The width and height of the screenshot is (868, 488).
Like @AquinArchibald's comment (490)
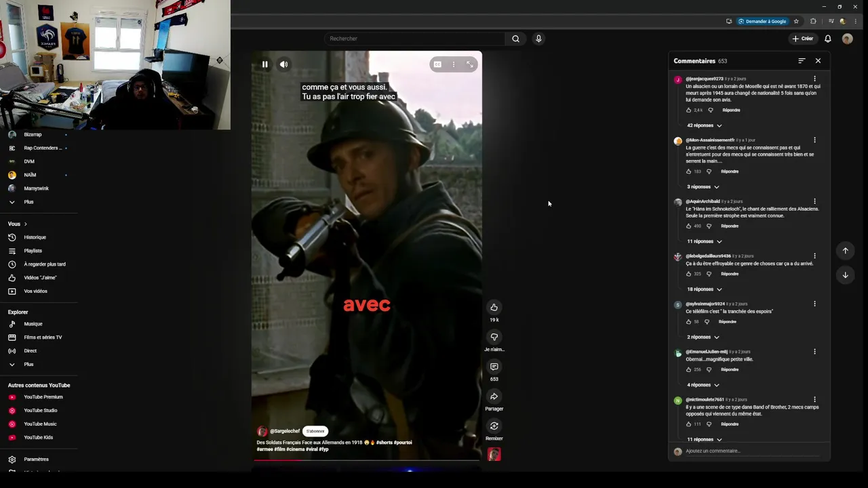pyautogui.click(x=689, y=226)
